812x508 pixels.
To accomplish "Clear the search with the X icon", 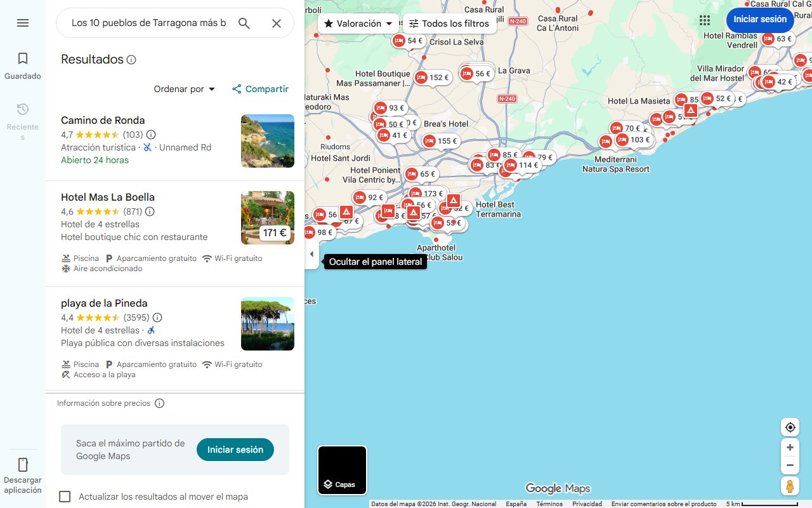I will 277,23.
